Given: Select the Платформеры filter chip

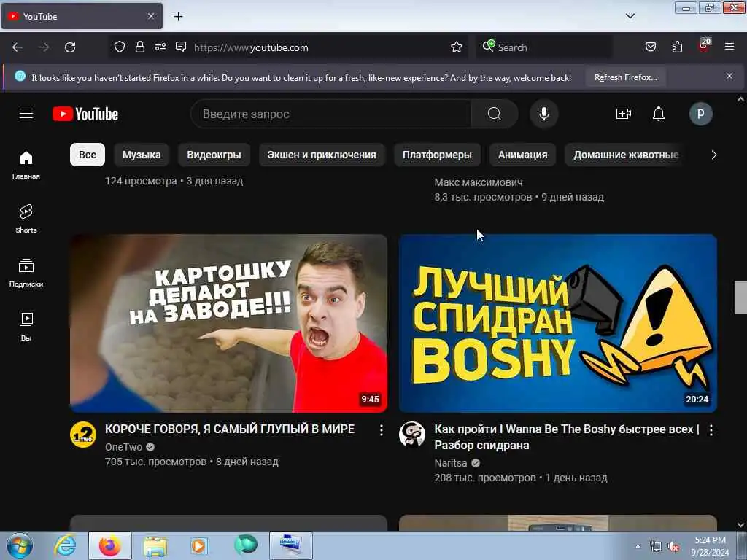Looking at the screenshot, I should 438,155.
